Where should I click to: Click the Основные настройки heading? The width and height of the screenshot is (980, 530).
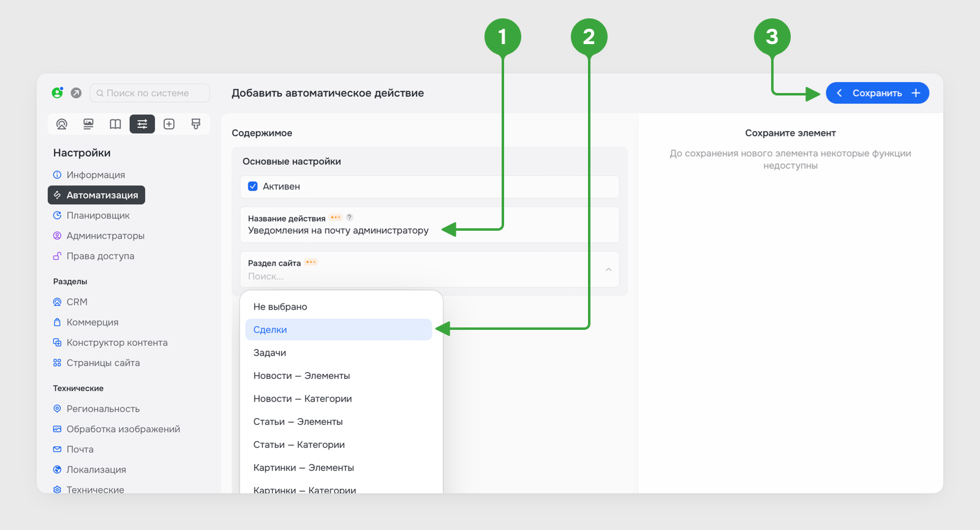click(x=292, y=162)
